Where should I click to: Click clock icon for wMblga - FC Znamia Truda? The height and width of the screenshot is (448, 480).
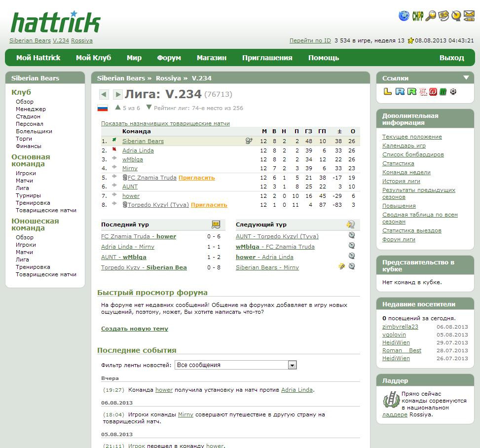point(352,245)
